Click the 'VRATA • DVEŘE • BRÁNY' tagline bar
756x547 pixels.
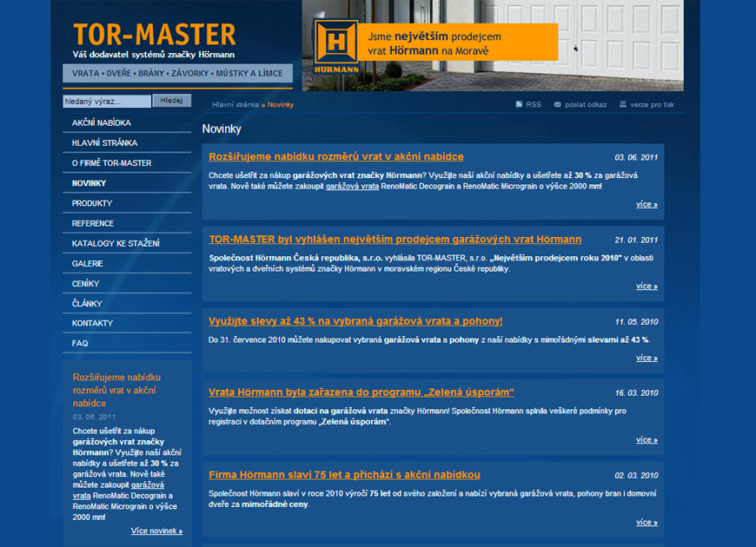click(x=177, y=73)
